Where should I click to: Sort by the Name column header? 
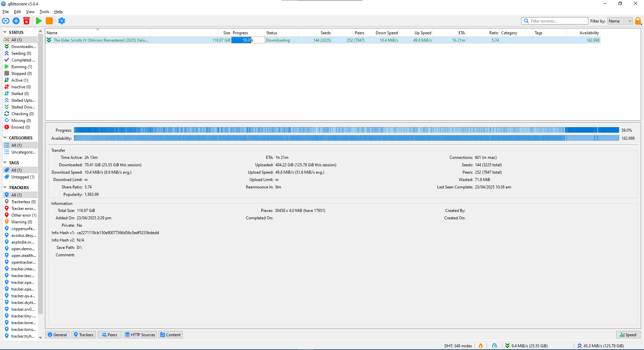pyautogui.click(x=98, y=33)
